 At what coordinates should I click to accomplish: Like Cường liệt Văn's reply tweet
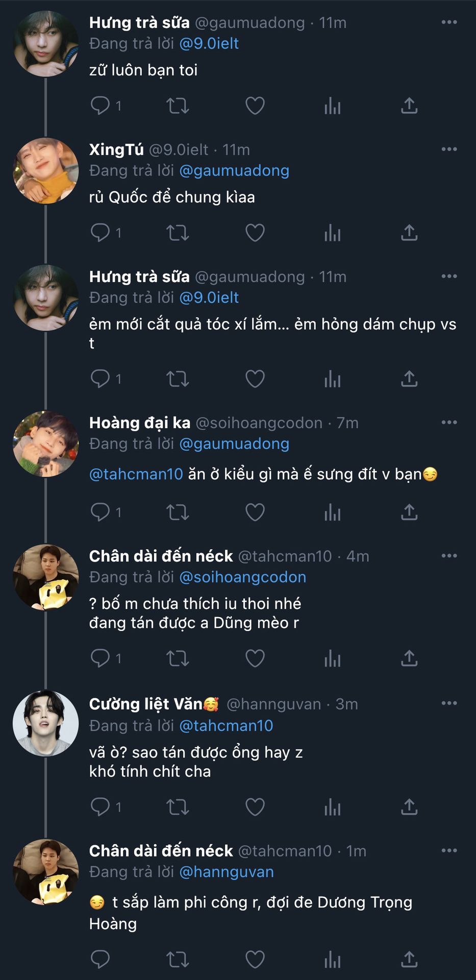[255, 807]
